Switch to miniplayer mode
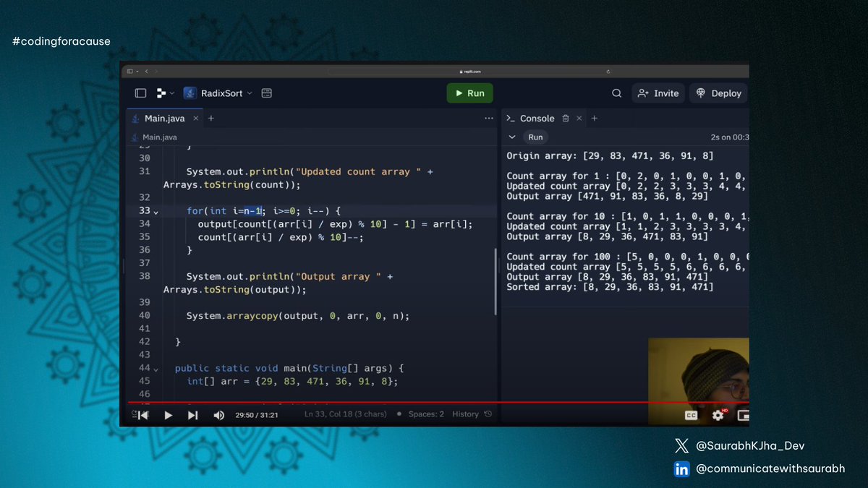868x488 pixels. [x=744, y=414]
